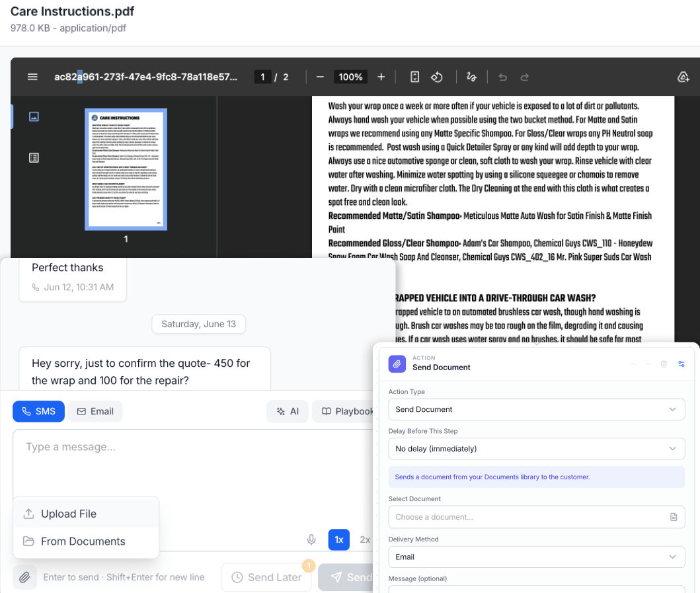Click the PDF file name in toolbar
The height and width of the screenshot is (593, 700).
146,77
